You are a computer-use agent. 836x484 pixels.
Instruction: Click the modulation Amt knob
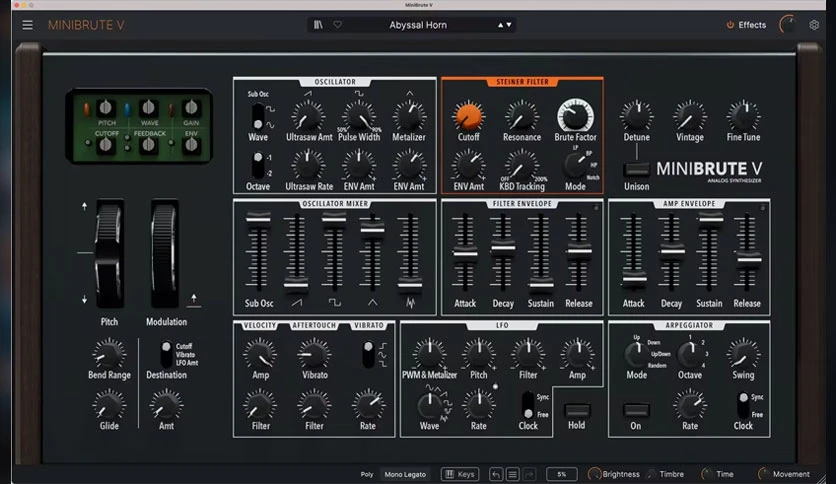[166, 405]
